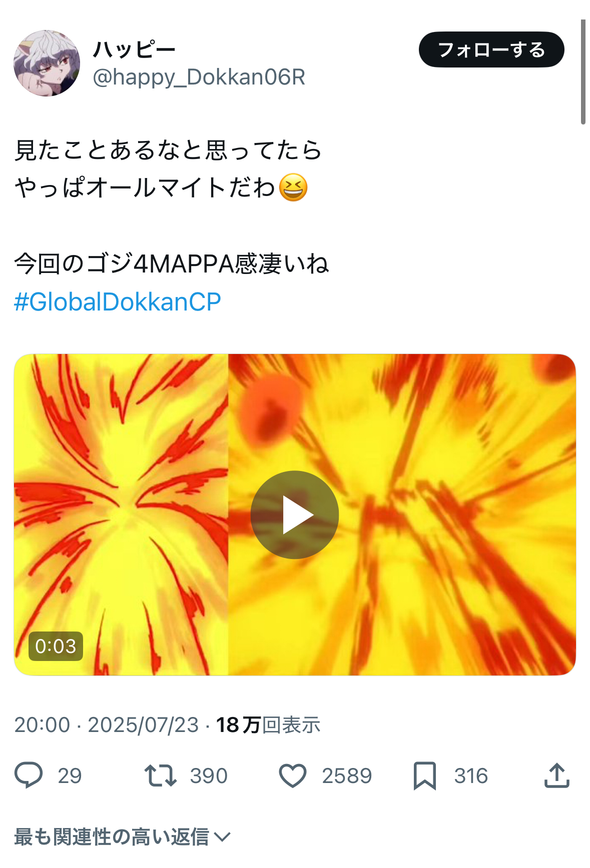Image resolution: width=590 pixels, height=868 pixels.
Task: Click the reply speech bubble icon
Action: pyautogui.click(x=29, y=775)
